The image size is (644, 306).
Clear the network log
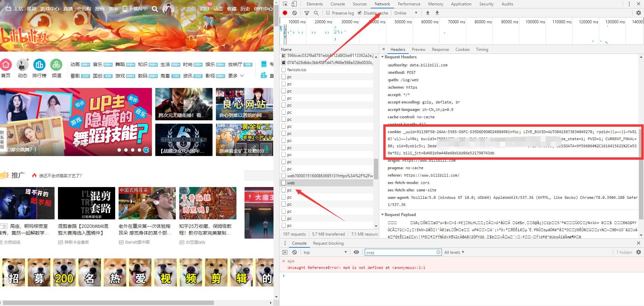click(x=294, y=13)
